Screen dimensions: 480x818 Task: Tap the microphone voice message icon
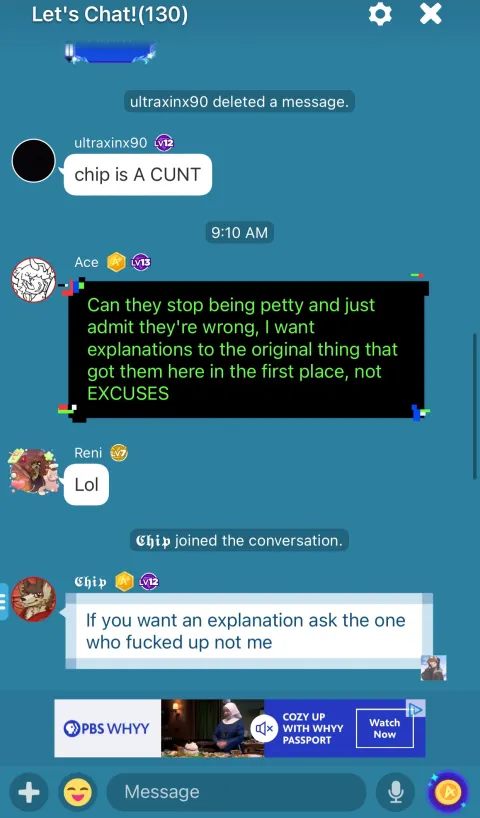(x=395, y=793)
